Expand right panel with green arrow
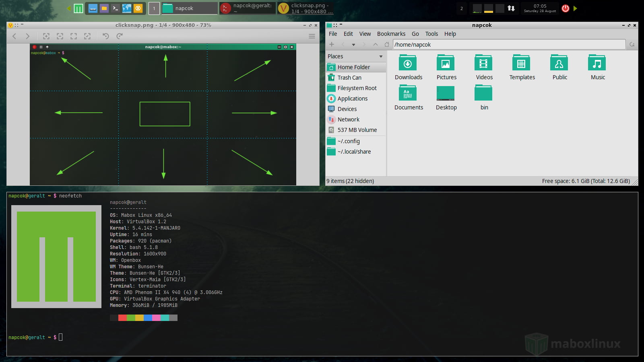Screen dimensions: 644x362 tap(575, 8)
